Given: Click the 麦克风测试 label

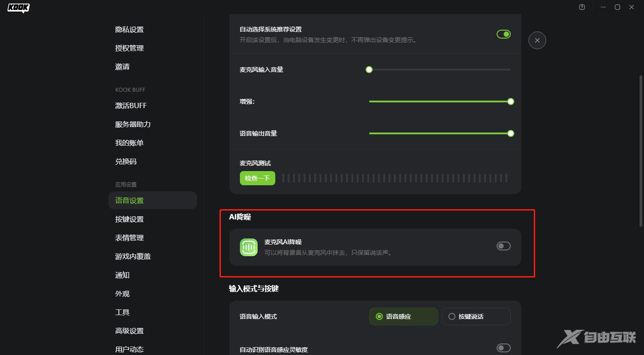Looking at the screenshot, I should point(255,163).
